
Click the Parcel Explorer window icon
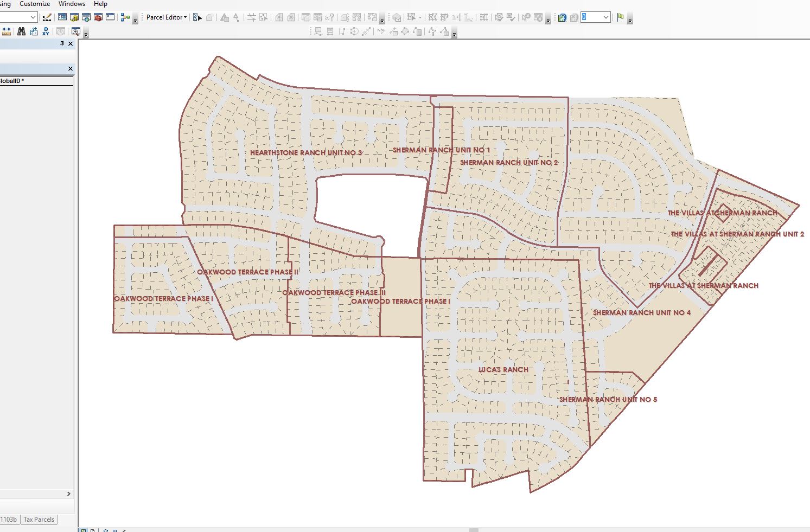[305, 17]
